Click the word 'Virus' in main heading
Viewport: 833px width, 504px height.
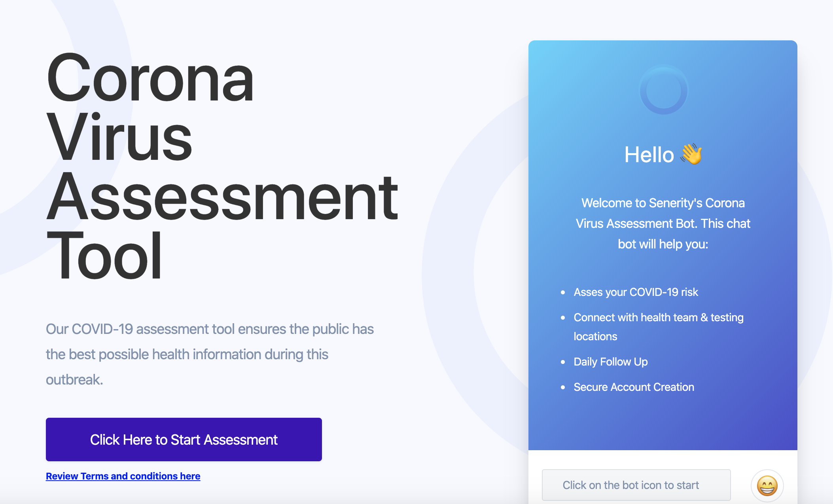119,138
